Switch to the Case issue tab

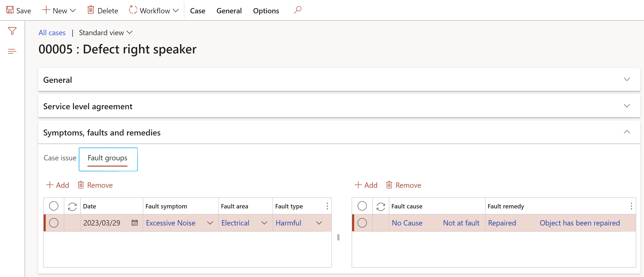[60, 158]
